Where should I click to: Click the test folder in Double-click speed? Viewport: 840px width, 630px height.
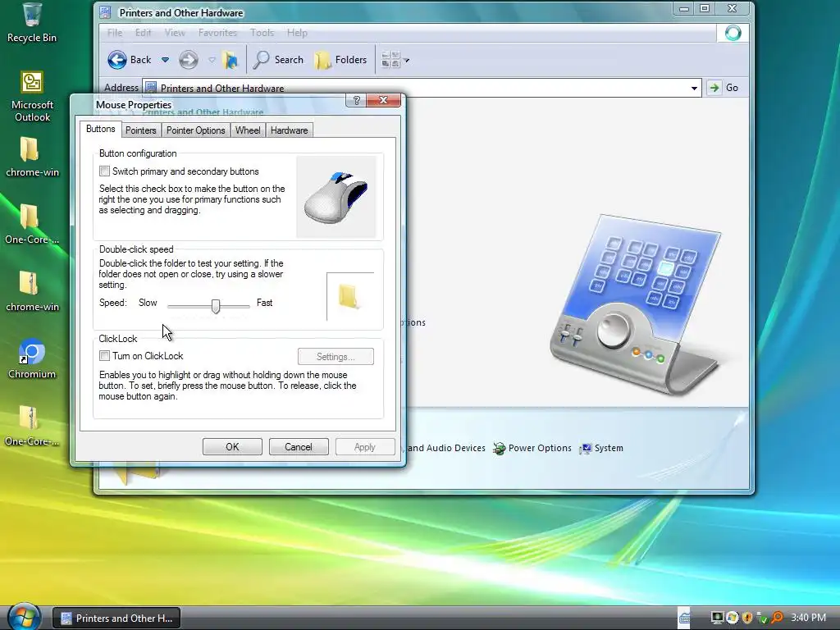click(x=349, y=295)
